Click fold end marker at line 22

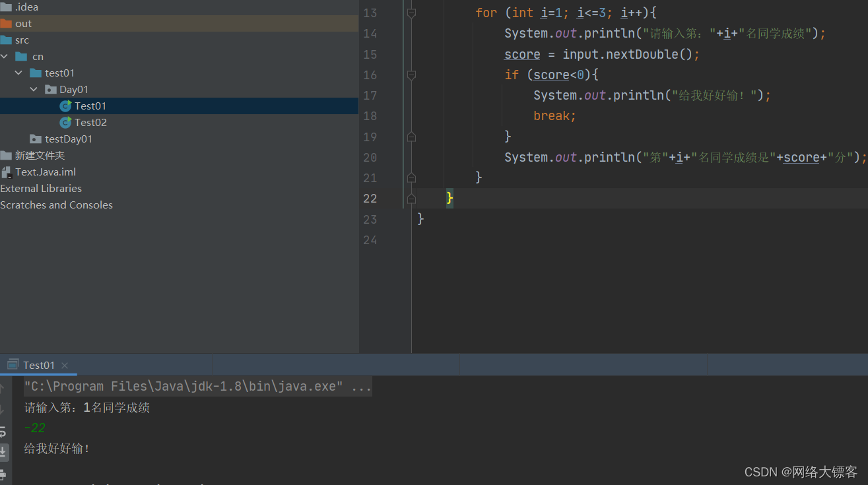point(411,198)
